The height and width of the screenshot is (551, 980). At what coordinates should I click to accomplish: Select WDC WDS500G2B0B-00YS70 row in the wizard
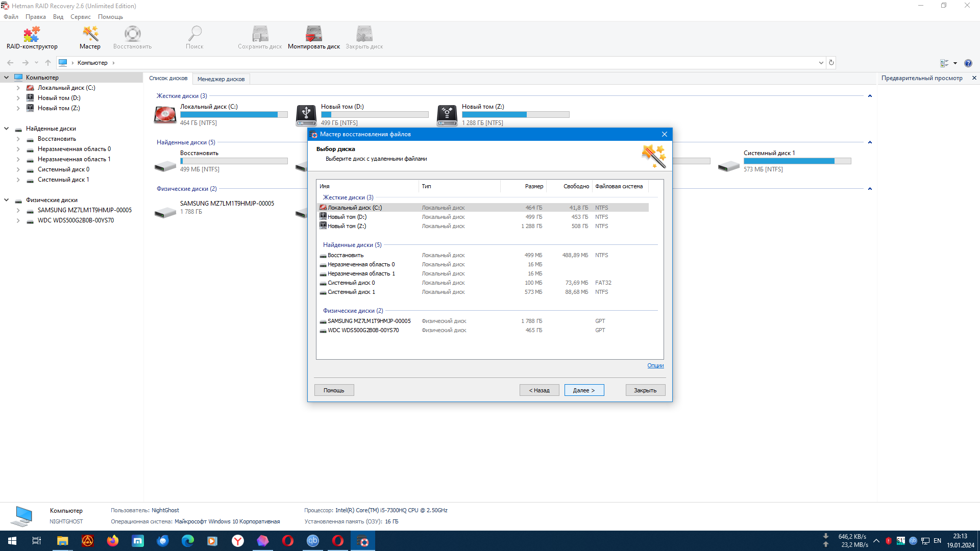coord(483,330)
